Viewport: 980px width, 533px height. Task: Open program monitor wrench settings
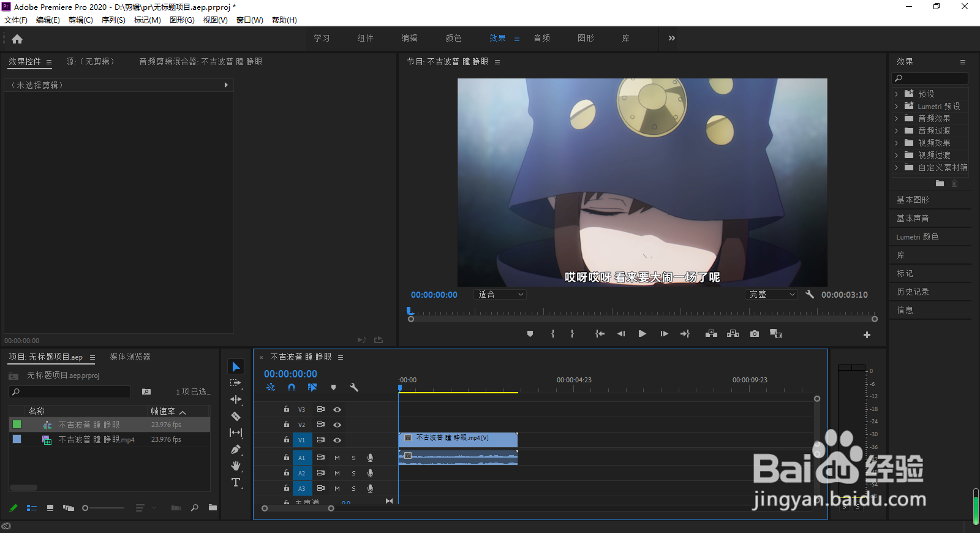[810, 295]
